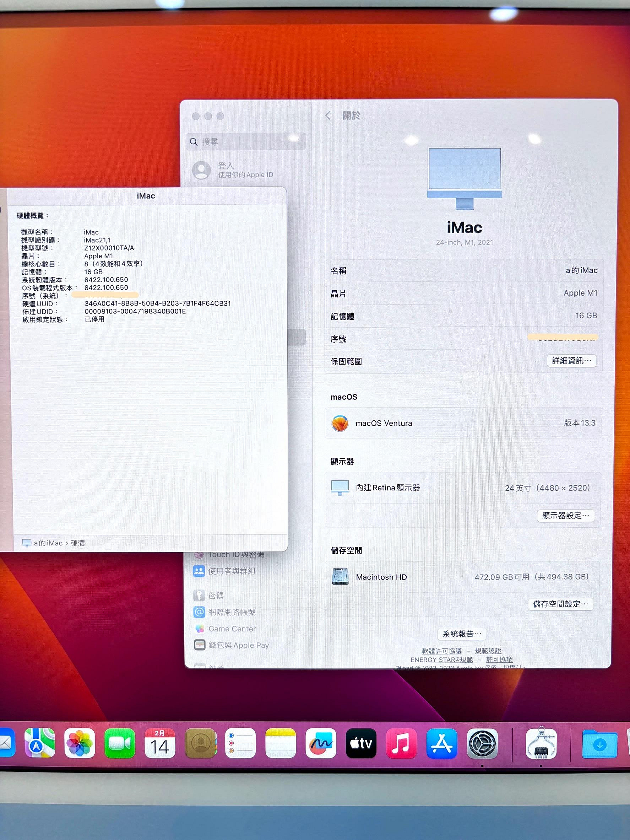Viewport: 630px width, 840px height.
Task: Open the 規範認證 link
Action: click(488, 651)
